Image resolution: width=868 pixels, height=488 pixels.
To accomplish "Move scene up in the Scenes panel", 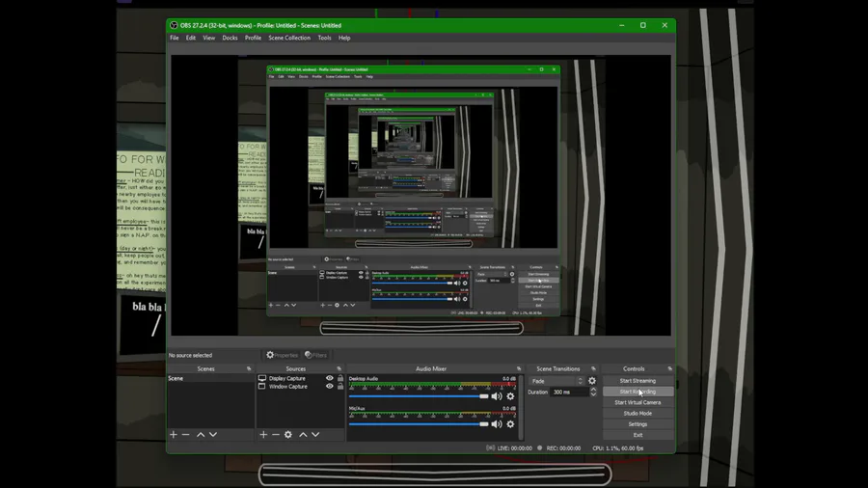I will pyautogui.click(x=201, y=435).
